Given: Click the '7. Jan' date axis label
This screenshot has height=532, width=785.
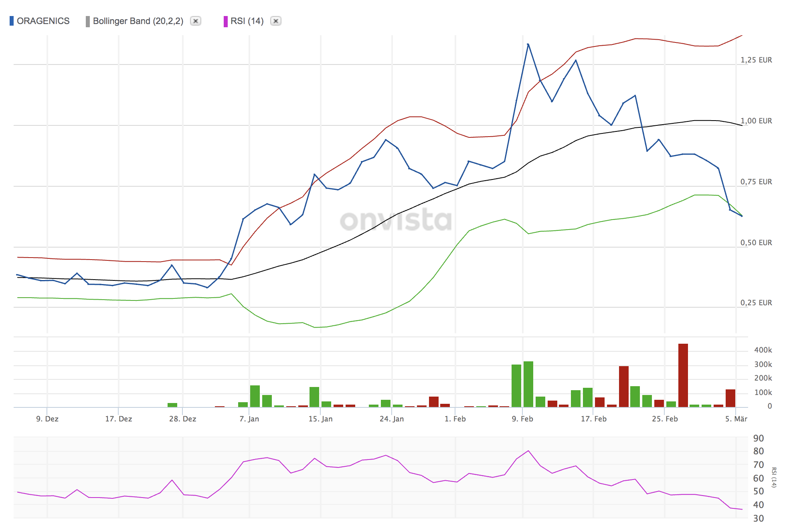Looking at the screenshot, I should pos(249,419).
